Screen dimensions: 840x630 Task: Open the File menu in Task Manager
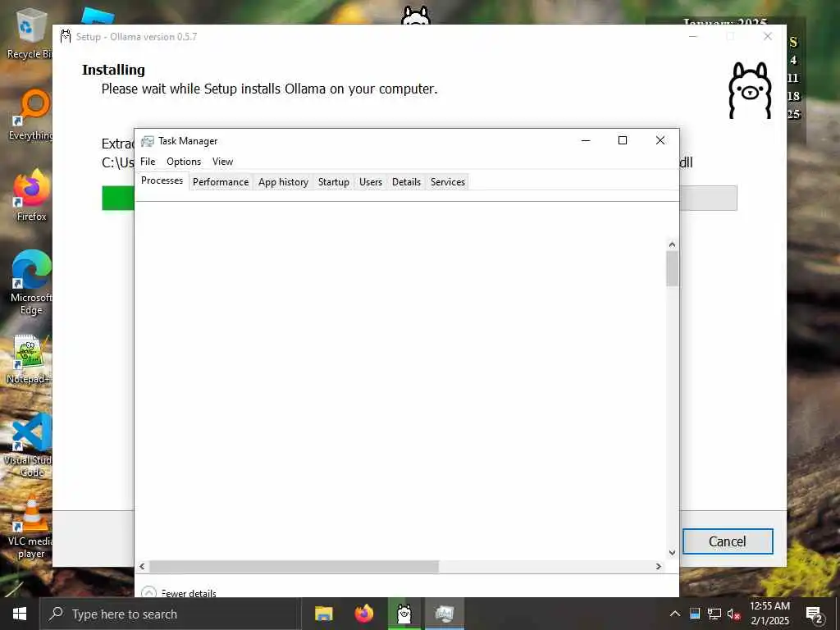(x=148, y=162)
